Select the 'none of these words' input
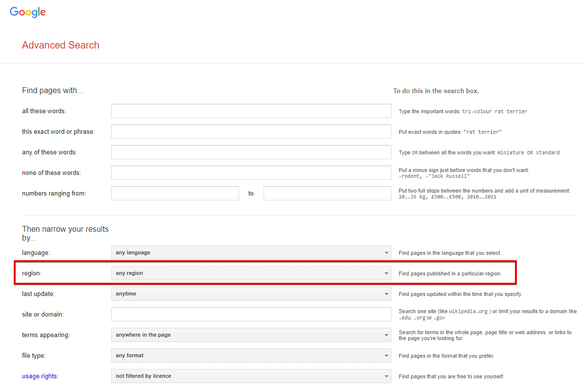Viewport: 584px width, 392px height. [x=251, y=173]
